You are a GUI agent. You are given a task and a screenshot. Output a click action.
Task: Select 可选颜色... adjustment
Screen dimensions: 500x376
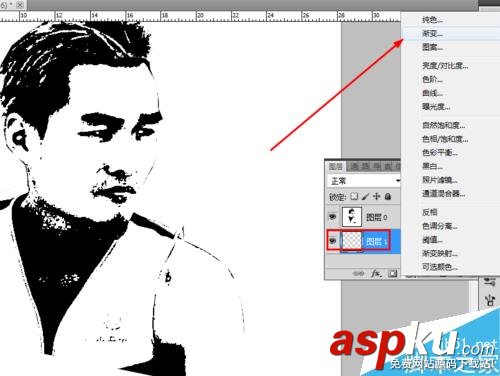point(440,267)
